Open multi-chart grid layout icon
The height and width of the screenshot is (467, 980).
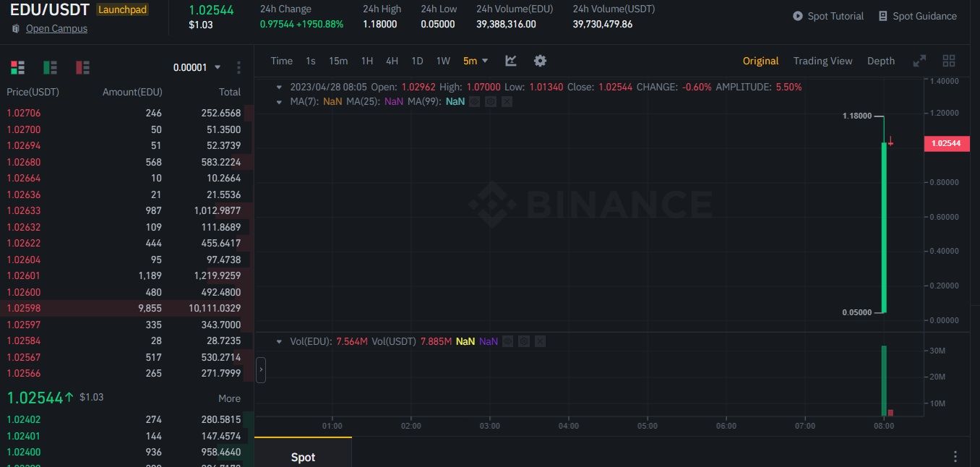[x=949, y=61]
